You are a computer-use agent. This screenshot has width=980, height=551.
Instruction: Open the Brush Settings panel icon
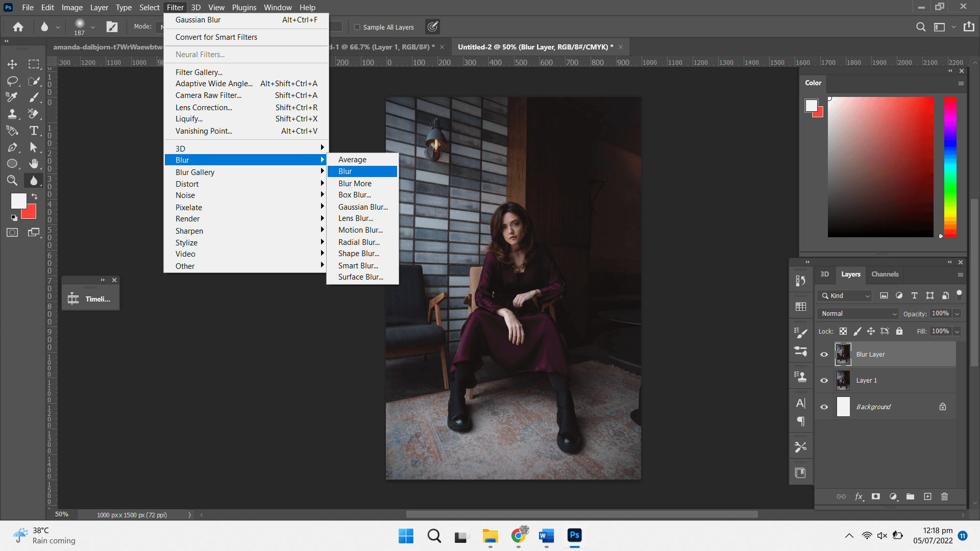point(800,333)
